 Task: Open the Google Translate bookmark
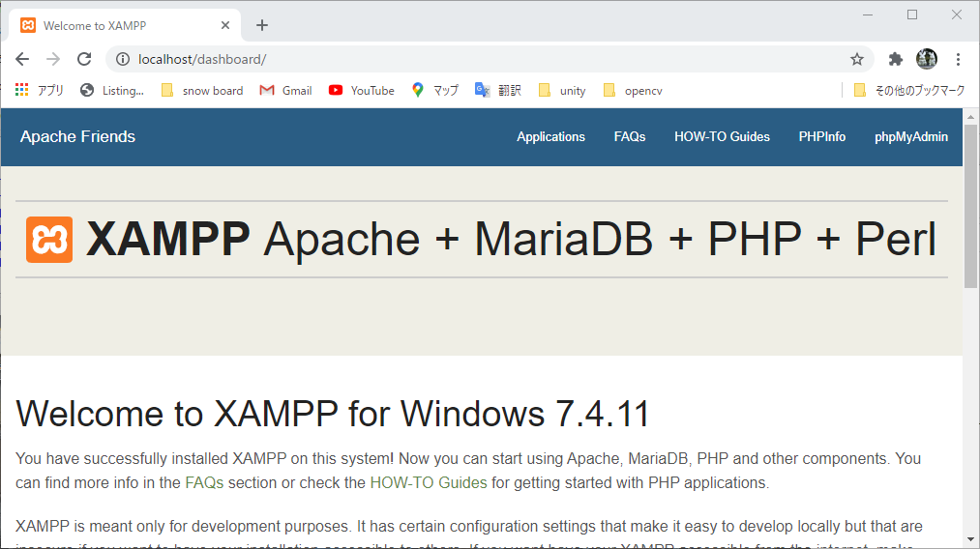497,90
